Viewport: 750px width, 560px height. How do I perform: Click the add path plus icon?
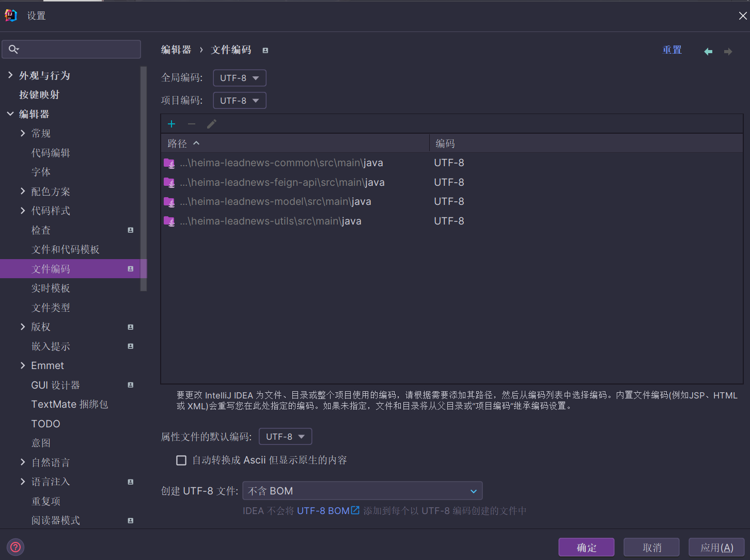click(x=171, y=124)
